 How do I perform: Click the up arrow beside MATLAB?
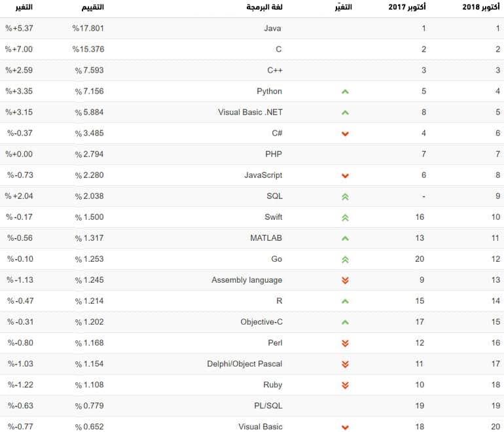[345, 238]
